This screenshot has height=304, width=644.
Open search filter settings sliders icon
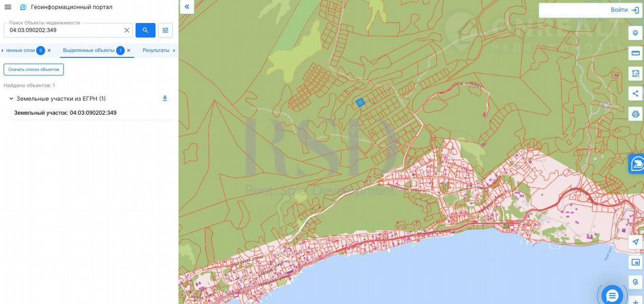[x=165, y=30]
